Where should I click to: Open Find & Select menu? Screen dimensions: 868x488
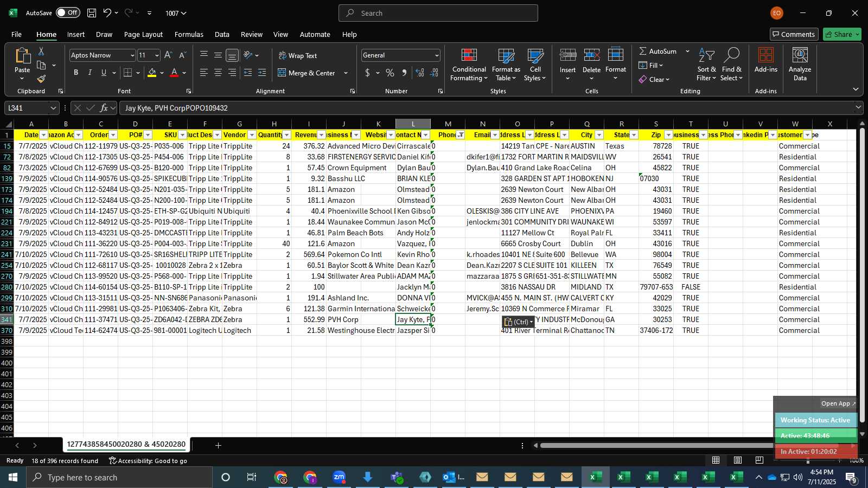[x=732, y=65]
